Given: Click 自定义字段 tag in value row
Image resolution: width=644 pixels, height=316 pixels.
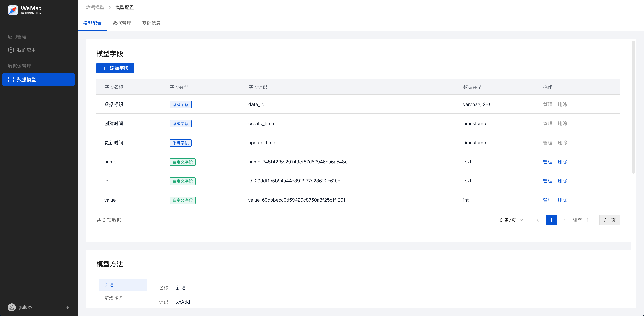Looking at the screenshot, I should [182, 200].
